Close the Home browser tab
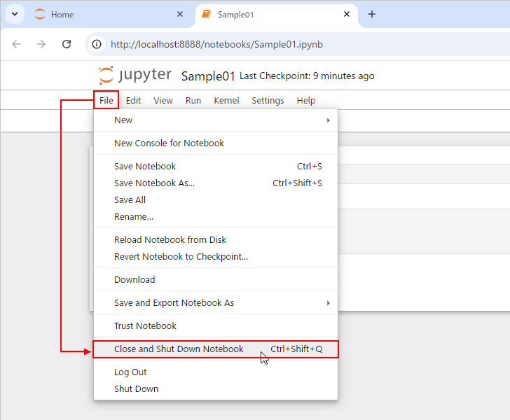Image resolution: width=510 pixels, height=420 pixels. tap(180, 14)
